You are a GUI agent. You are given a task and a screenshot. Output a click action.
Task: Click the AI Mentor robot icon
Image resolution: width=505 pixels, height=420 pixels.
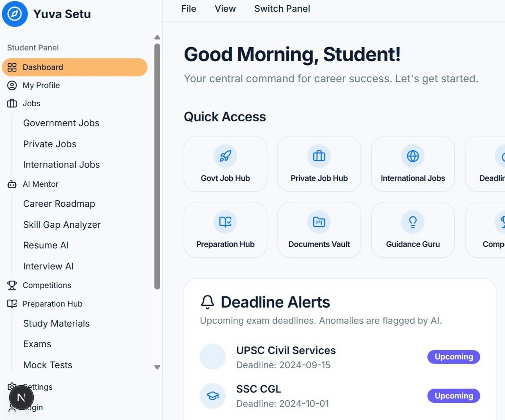[12, 184]
